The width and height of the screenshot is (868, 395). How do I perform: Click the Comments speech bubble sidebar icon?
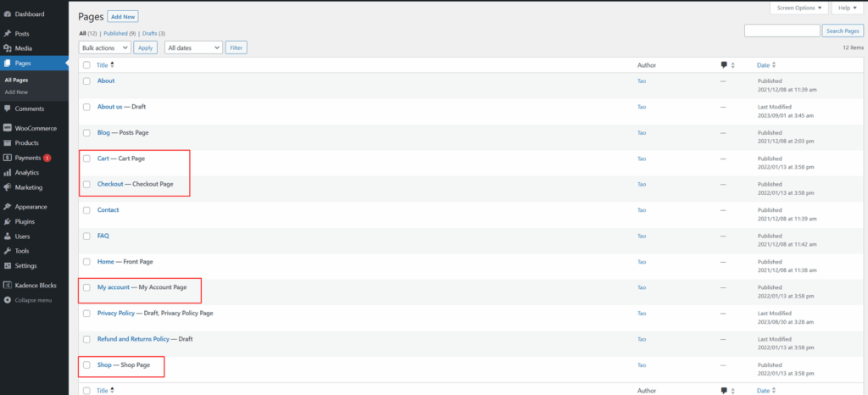[x=8, y=108]
